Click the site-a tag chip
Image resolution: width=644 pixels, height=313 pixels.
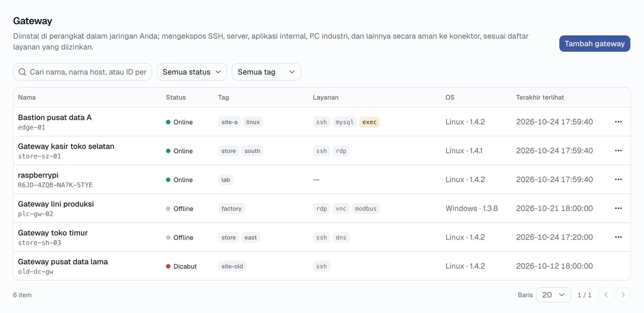pos(229,122)
